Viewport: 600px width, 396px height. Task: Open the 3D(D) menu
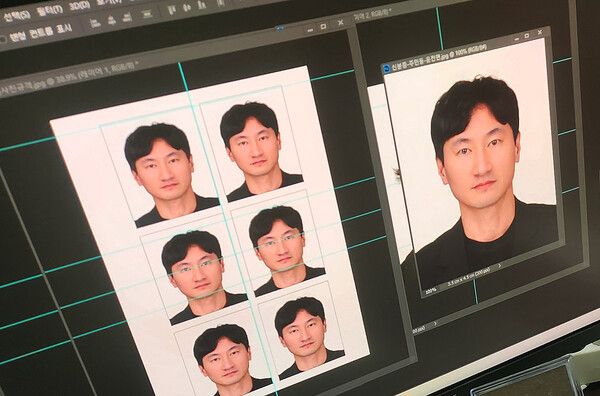(x=80, y=6)
